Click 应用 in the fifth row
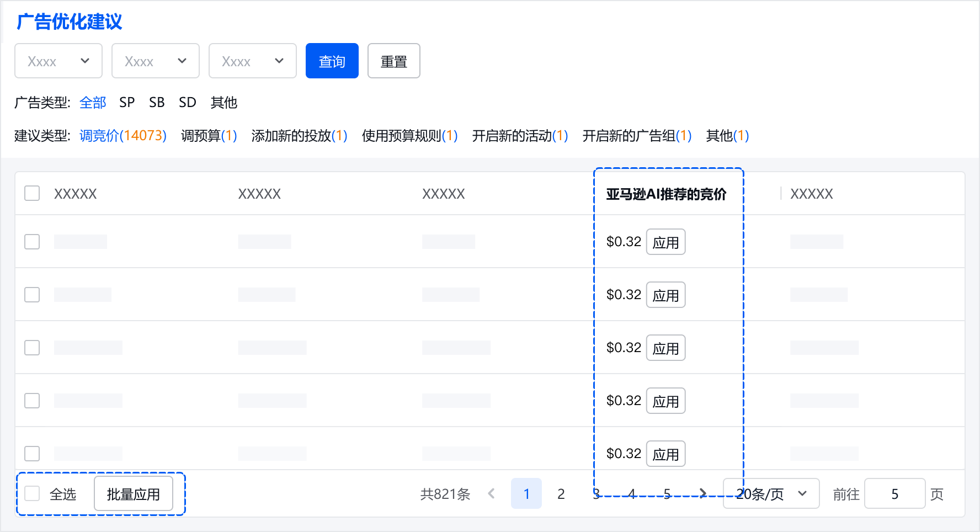Screen dimensions: 980x532 point(666,454)
